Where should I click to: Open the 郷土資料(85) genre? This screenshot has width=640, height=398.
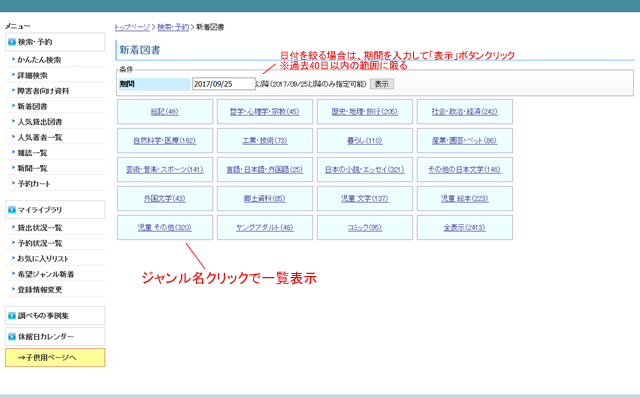[x=264, y=198]
